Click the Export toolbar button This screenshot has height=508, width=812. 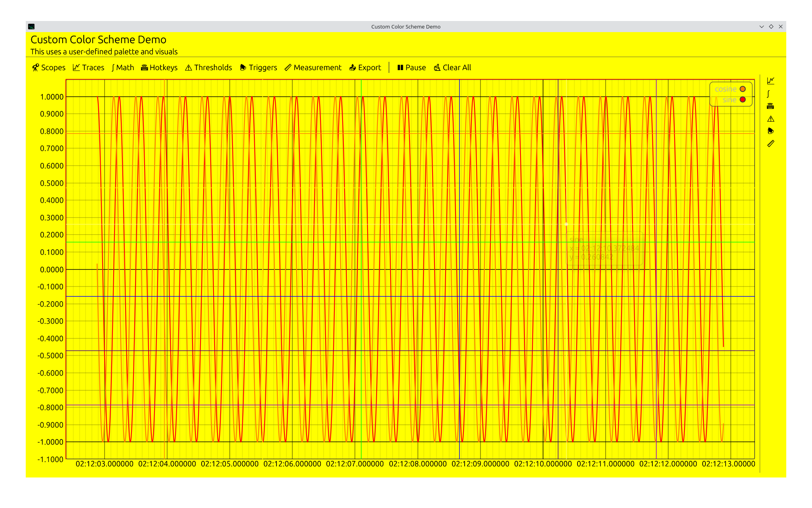pyautogui.click(x=365, y=67)
